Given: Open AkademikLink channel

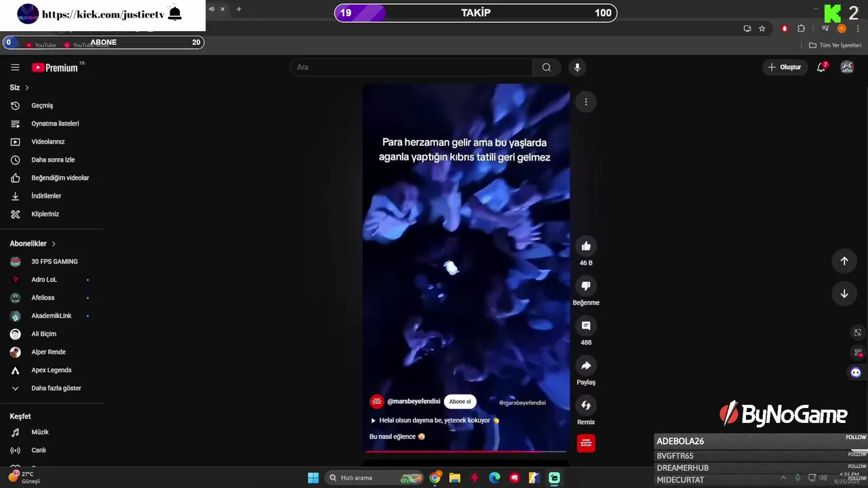Looking at the screenshot, I should coord(52,316).
